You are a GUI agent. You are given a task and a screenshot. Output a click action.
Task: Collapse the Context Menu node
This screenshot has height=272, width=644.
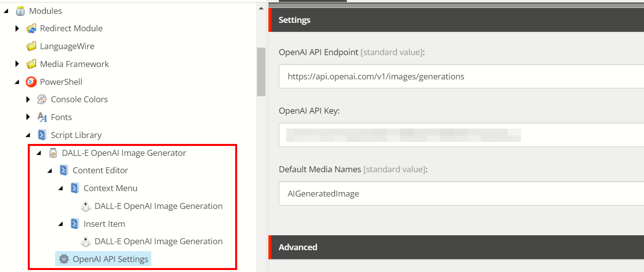click(x=61, y=188)
